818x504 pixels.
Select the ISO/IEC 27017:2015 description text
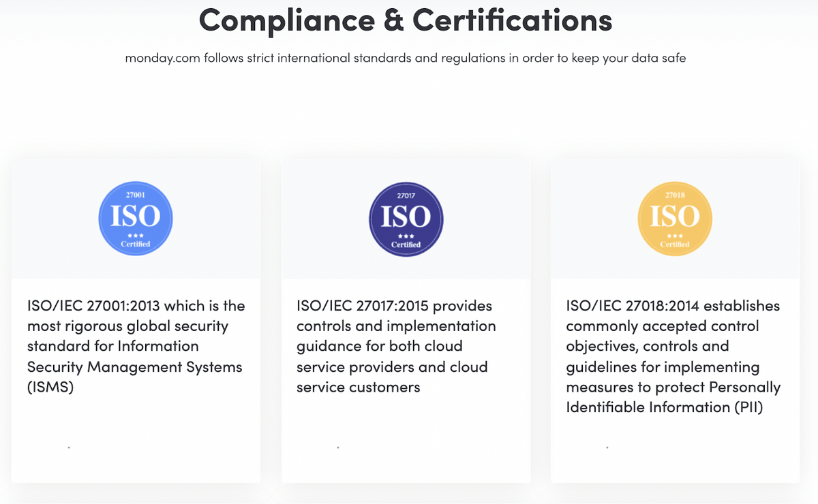[396, 346]
